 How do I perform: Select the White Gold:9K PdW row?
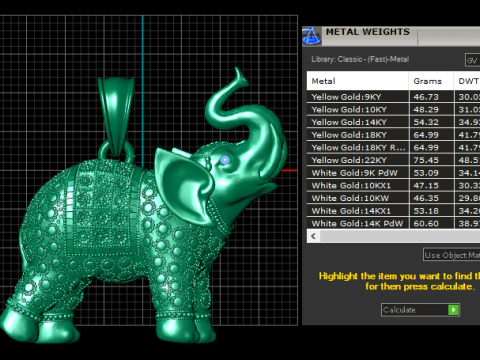point(393,173)
